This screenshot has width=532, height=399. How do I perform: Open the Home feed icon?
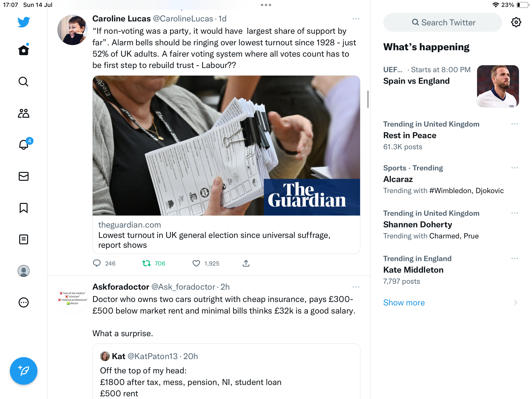pyautogui.click(x=24, y=50)
